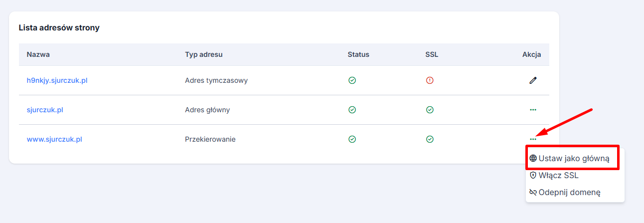The width and height of the screenshot is (644, 223).
Task: Open three-dot menu for www.sjurczuk.pl row
Action: pos(533,139)
